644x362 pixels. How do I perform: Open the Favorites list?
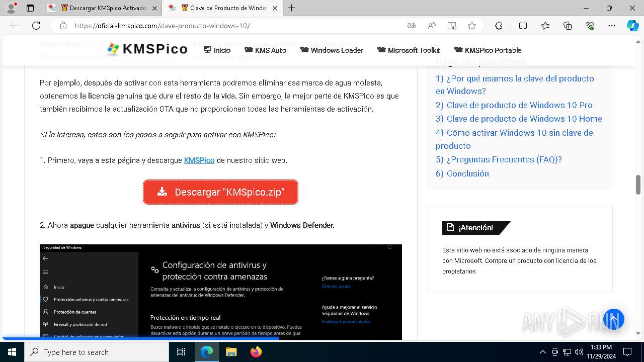click(545, 26)
